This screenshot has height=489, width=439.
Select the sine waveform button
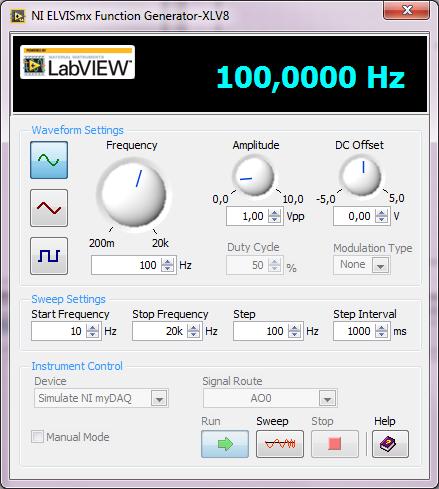[x=49, y=160]
